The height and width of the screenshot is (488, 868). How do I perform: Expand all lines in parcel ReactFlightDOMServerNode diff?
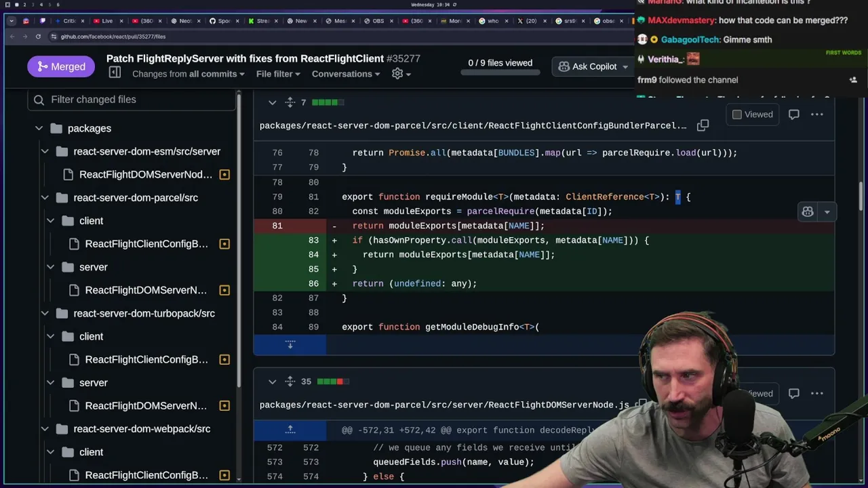[x=290, y=382]
